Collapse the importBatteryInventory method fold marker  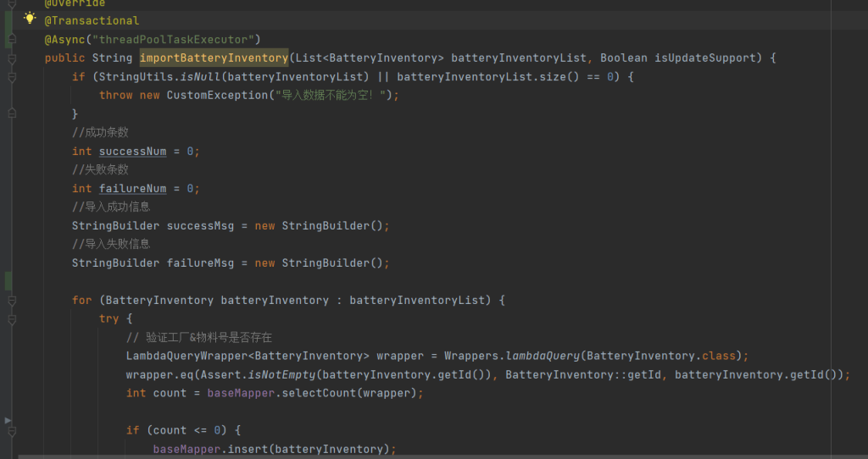click(12, 58)
